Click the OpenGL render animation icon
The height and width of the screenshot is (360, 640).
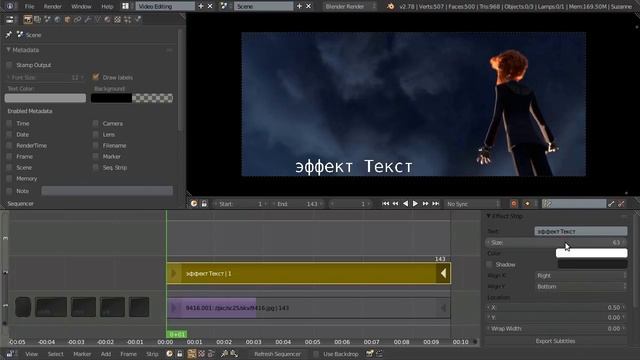[x=379, y=354]
